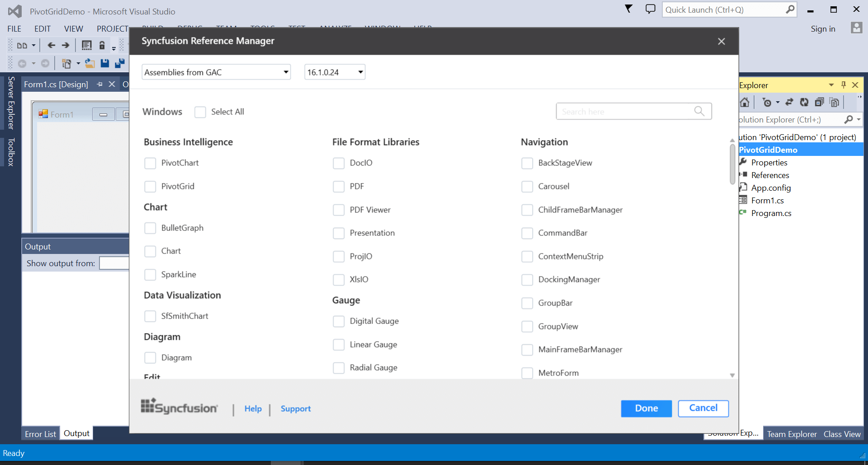Click Sync with Active Document icon
868x465 pixels.
(789, 103)
